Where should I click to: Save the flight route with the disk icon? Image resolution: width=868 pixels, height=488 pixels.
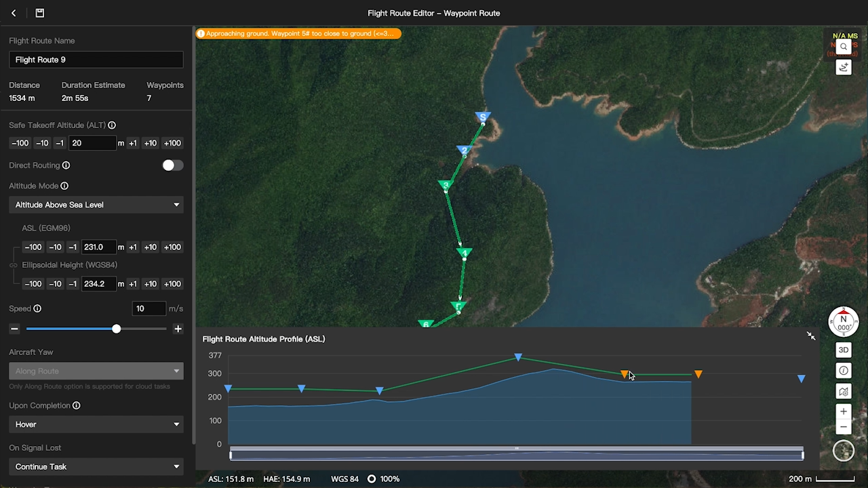tap(39, 13)
